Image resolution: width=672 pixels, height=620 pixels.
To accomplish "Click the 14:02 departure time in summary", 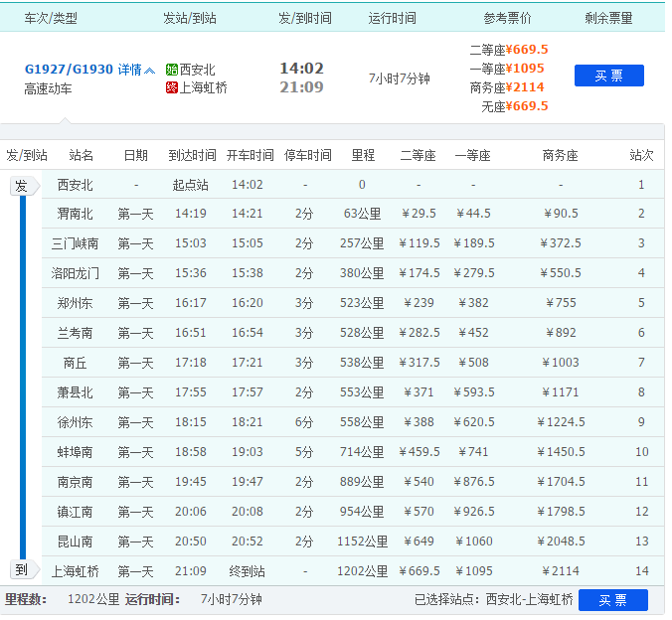I will pyautogui.click(x=302, y=69).
